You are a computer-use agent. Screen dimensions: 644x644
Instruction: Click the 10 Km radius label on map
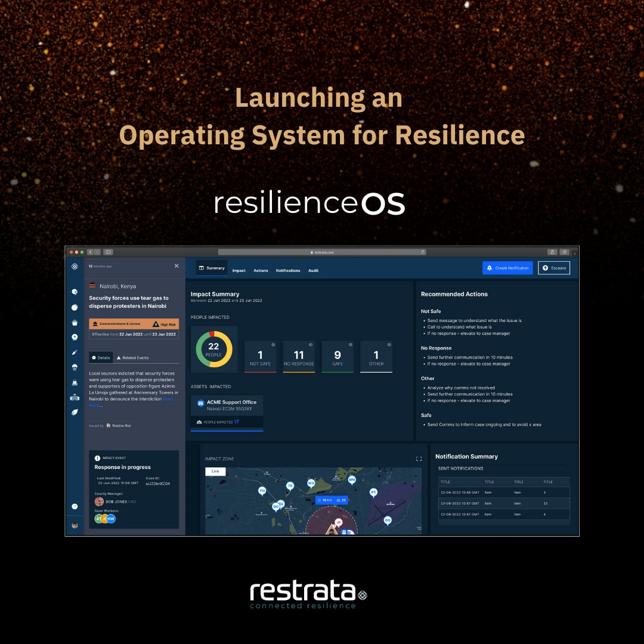tap(324, 500)
